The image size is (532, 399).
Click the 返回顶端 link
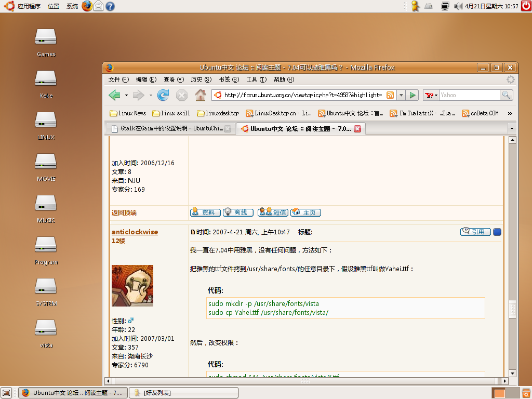coord(124,212)
